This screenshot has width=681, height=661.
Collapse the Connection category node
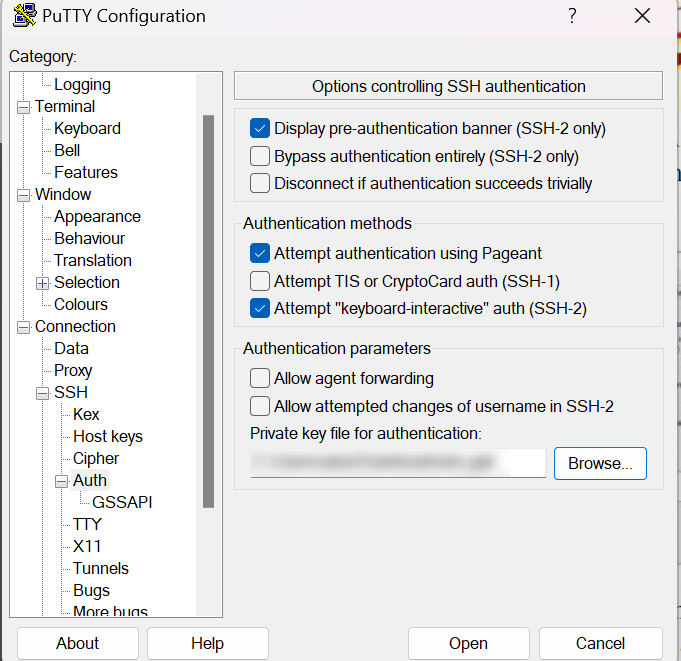pos(23,327)
